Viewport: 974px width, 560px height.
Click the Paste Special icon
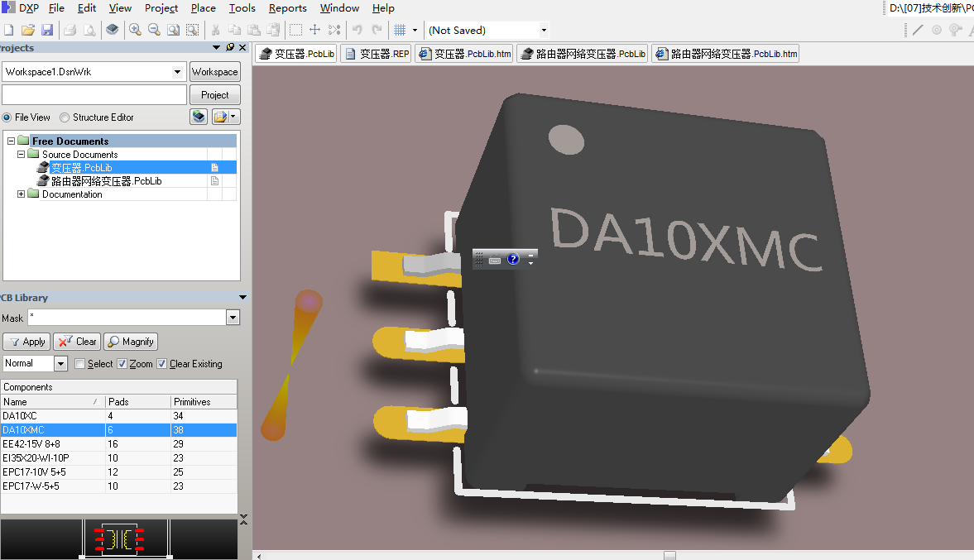[273, 30]
